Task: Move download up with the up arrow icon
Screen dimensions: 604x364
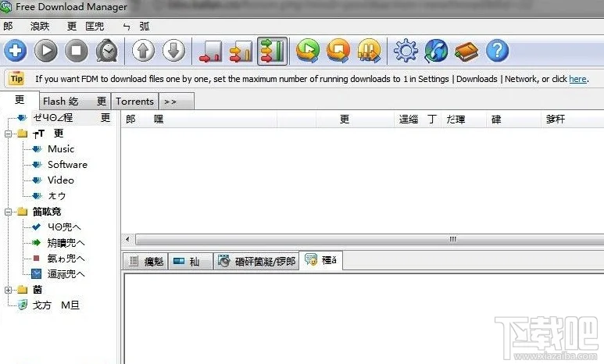Action: click(x=143, y=51)
